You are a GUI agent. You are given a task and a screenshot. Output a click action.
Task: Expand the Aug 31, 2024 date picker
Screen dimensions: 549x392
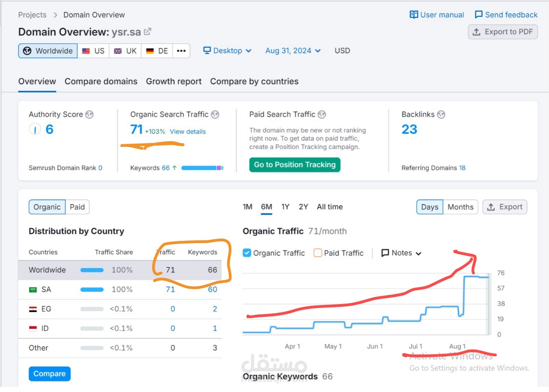[293, 51]
